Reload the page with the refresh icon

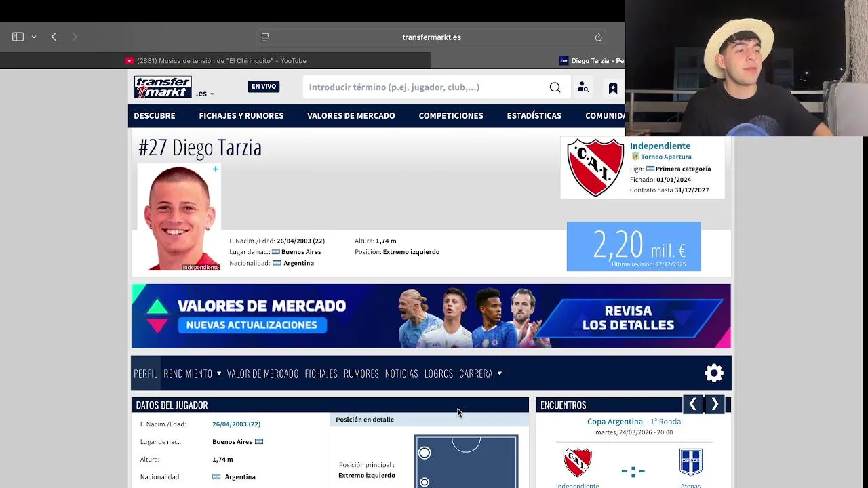click(598, 37)
